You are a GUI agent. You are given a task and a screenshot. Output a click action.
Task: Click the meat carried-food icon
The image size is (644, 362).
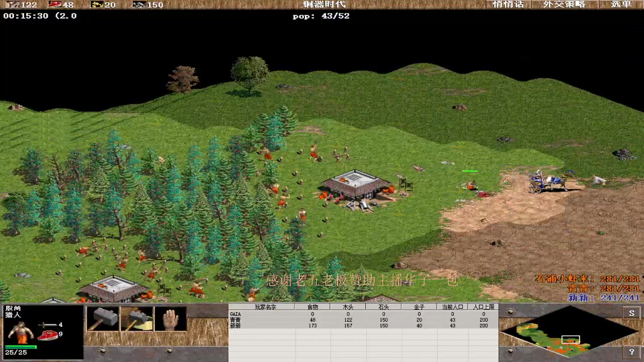click(x=47, y=335)
